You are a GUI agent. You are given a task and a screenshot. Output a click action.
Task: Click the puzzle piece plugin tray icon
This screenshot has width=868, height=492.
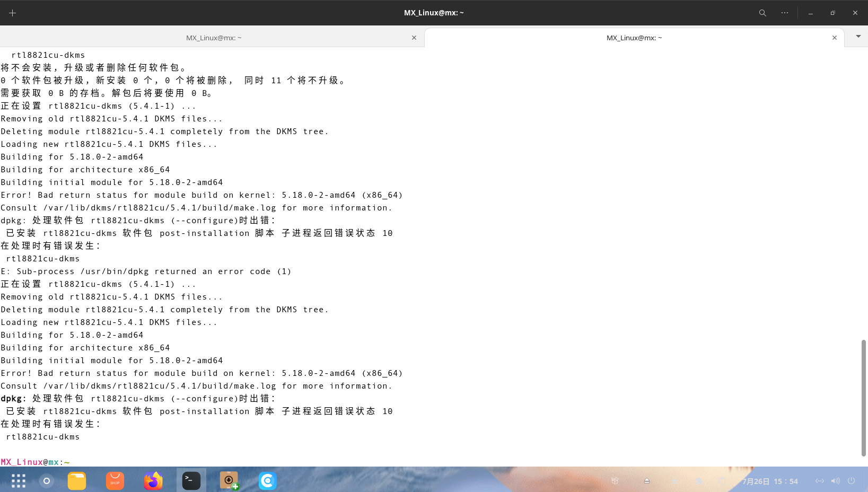click(699, 481)
